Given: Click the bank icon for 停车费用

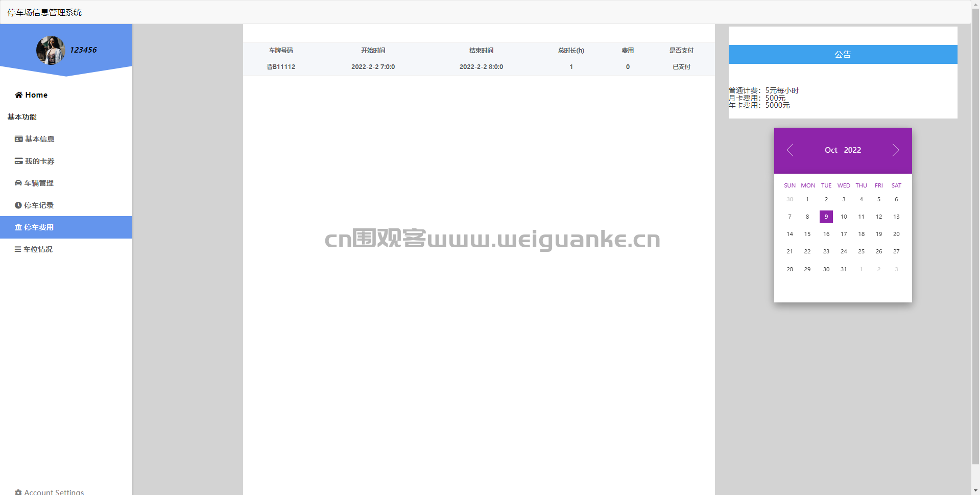Looking at the screenshot, I should click(x=18, y=227).
